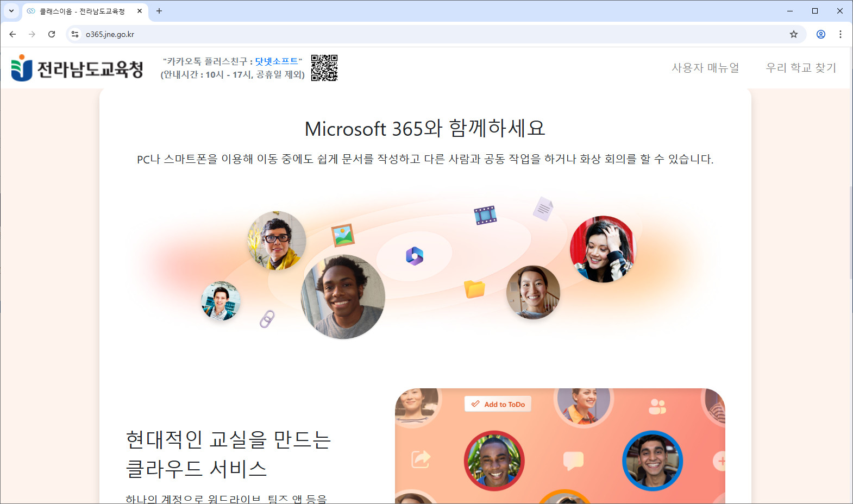
Task: Click the 전라남도교육청 logo
Action: click(77, 68)
